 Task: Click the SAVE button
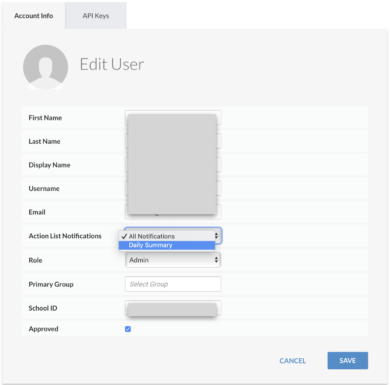click(348, 360)
